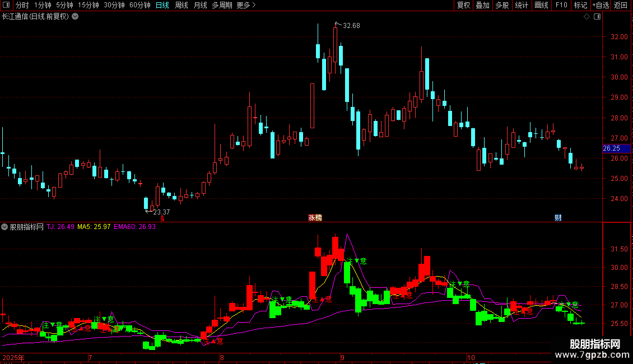Click the TJ: 26.49 indicator value
This screenshot has height=364, width=633.
click(x=60, y=227)
